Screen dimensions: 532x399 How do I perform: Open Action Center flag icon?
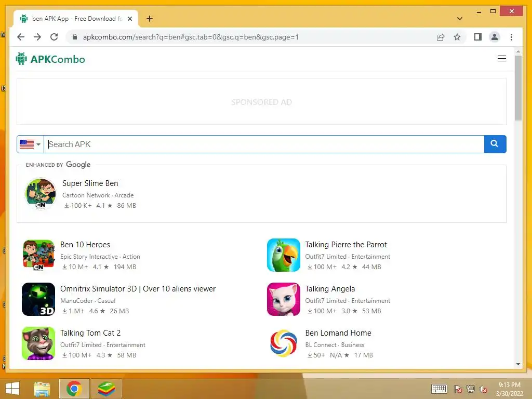point(458,389)
